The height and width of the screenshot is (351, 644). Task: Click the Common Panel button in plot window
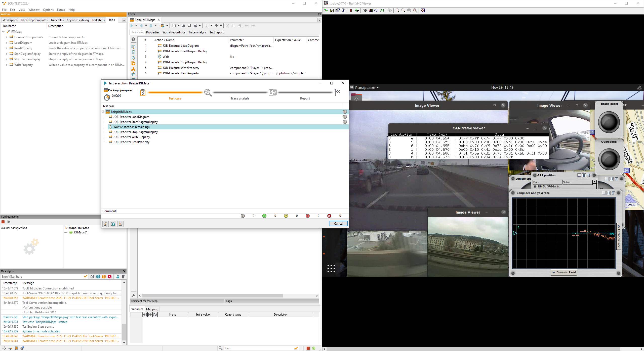[563, 272]
